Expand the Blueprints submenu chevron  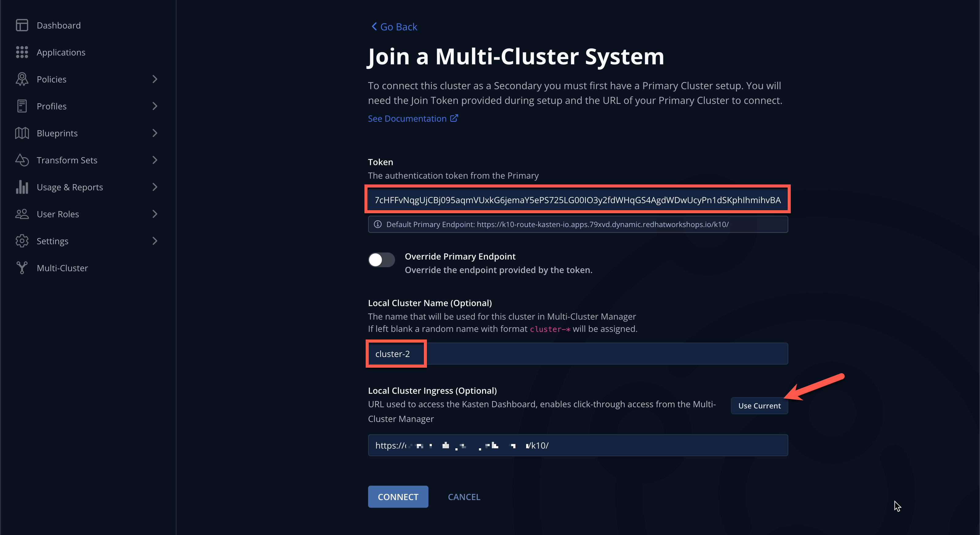pos(154,133)
